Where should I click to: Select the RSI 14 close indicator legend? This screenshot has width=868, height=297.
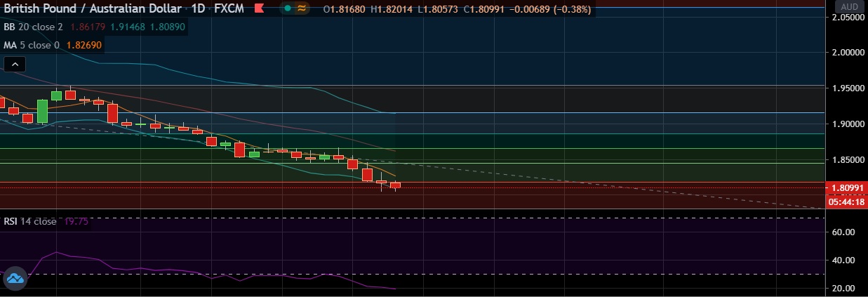[x=30, y=221]
